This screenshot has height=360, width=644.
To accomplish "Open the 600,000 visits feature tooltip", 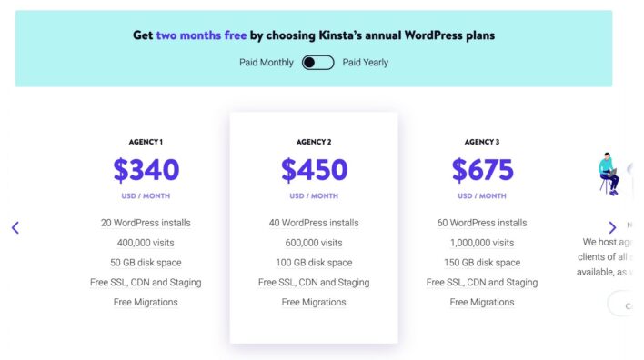I will point(314,243).
